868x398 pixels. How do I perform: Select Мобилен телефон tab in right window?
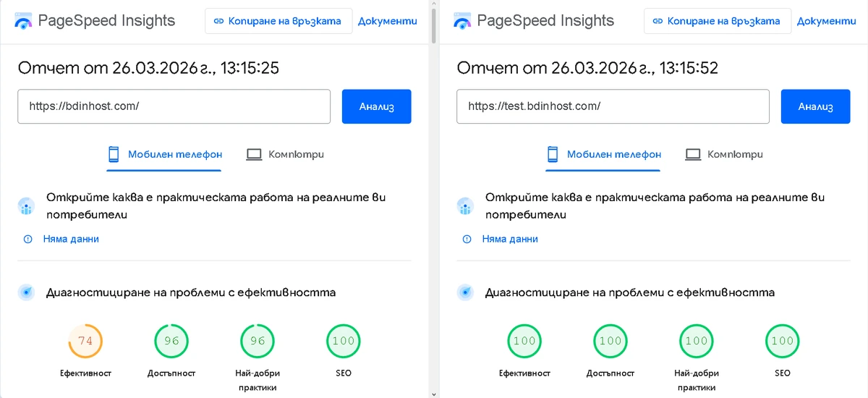coord(603,154)
